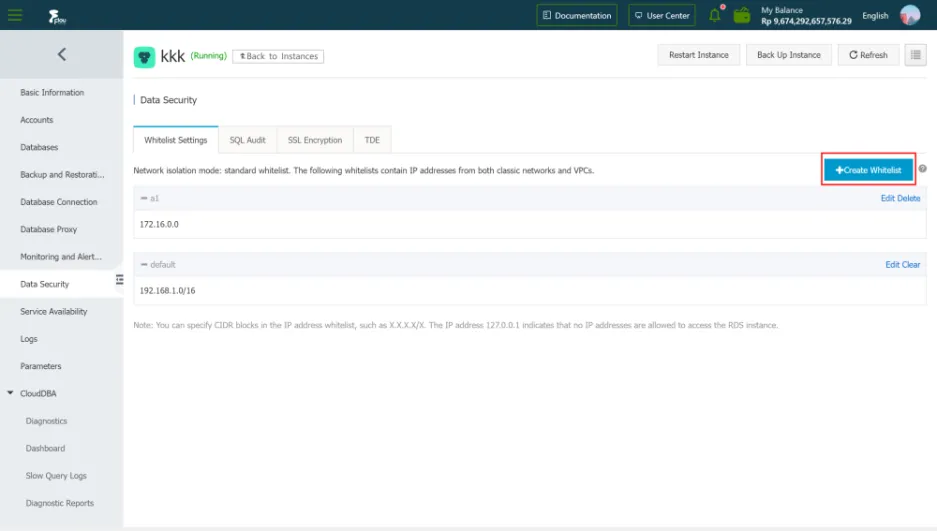Open Dashboard under CloudDBA

point(45,448)
